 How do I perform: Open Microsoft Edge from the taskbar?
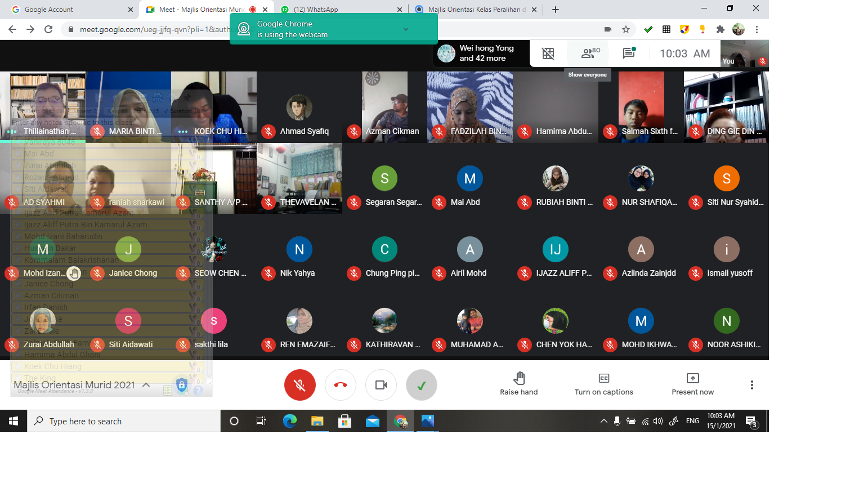click(290, 421)
